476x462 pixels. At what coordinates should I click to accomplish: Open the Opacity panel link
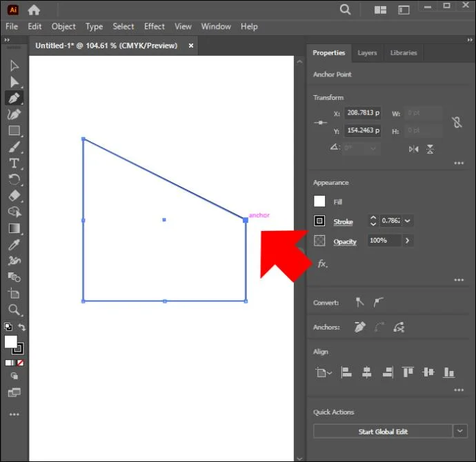(x=345, y=242)
